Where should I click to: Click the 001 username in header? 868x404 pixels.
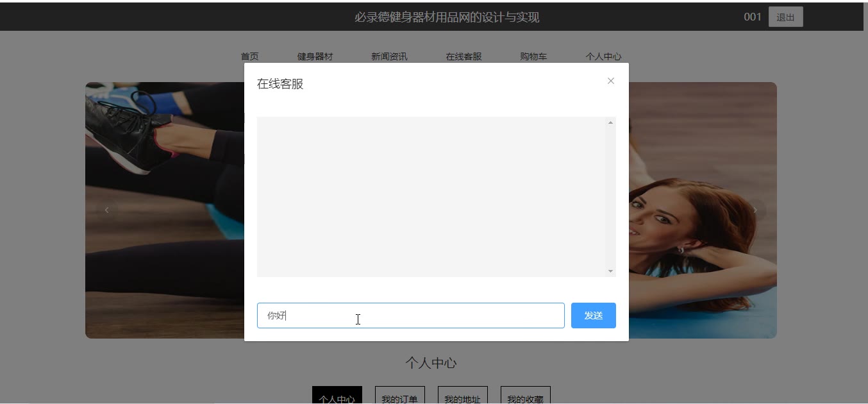(x=753, y=17)
